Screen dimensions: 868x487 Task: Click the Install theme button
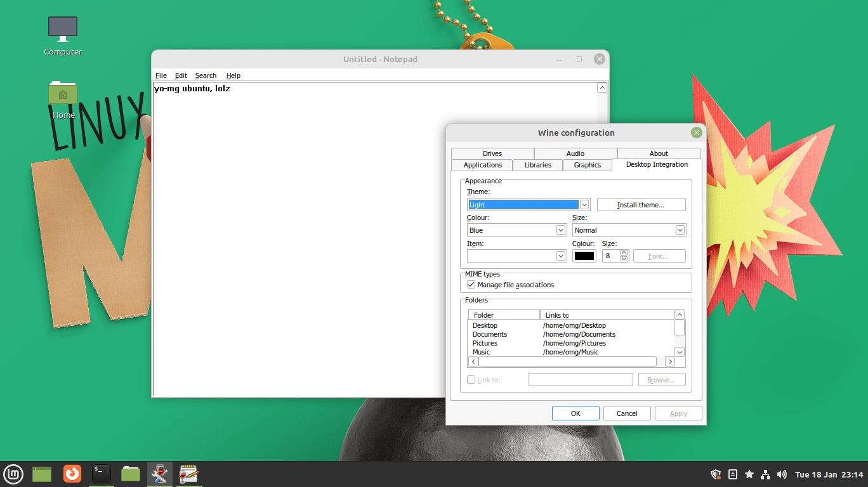pyautogui.click(x=641, y=205)
